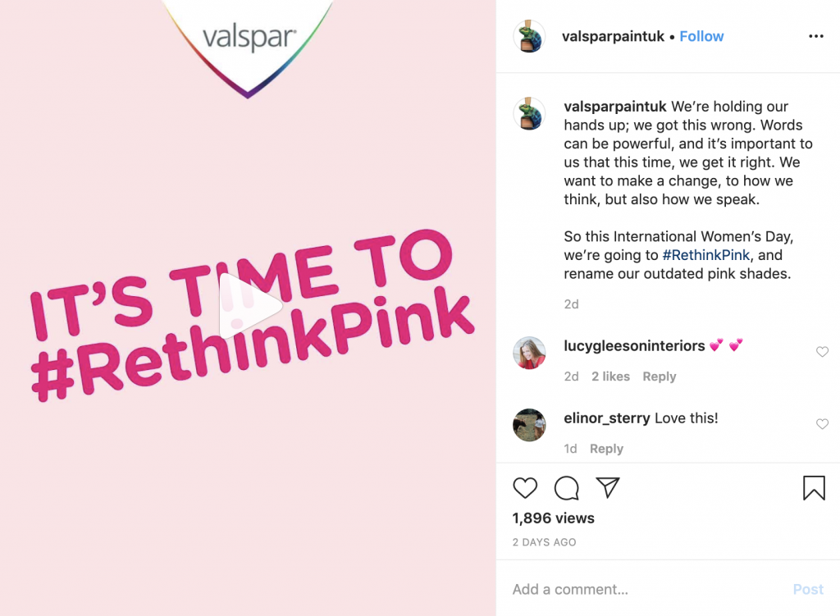This screenshot has width=840, height=616.
Task: Play the RethinkPink video
Action: pyautogui.click(x=249, y=306)
